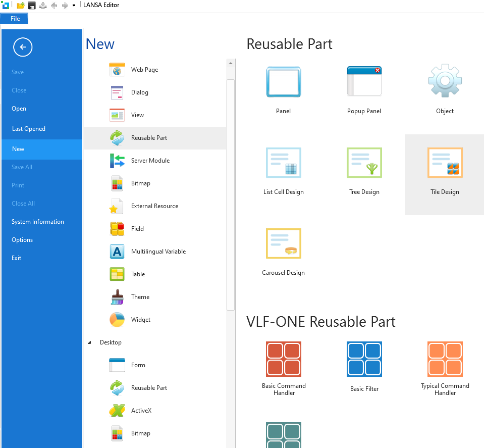Choose the Field blocks icon

117,229
